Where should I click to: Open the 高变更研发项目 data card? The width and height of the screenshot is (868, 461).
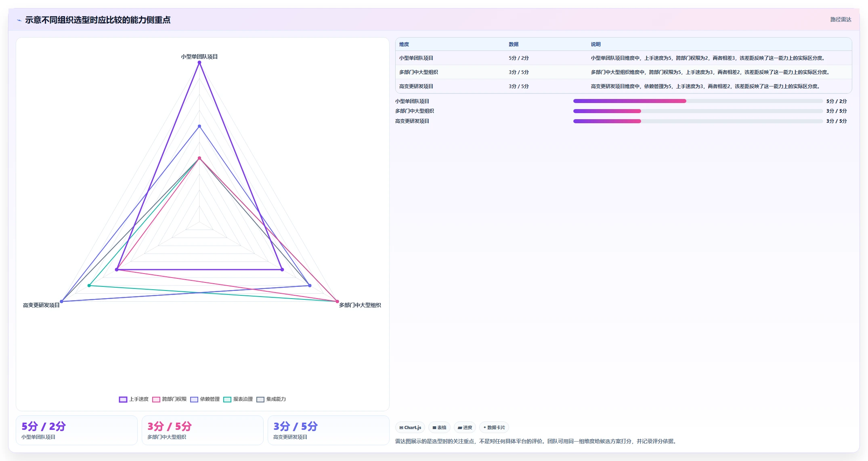pyautogui.click(x=329, y=430)
